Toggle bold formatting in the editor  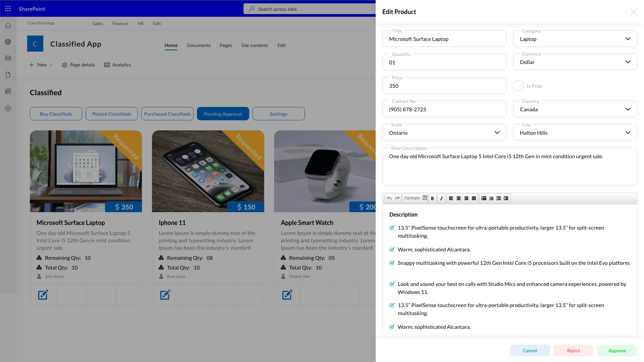(432, 198)
